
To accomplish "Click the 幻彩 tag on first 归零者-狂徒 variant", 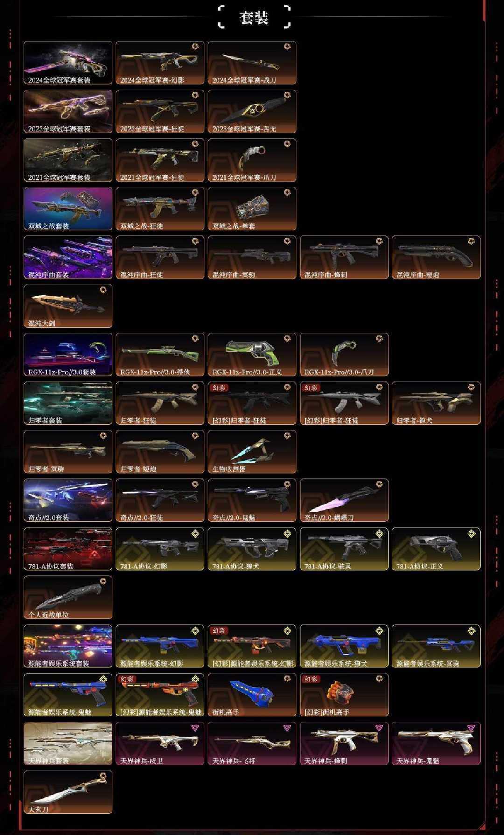I will click(x=219, y=388).
